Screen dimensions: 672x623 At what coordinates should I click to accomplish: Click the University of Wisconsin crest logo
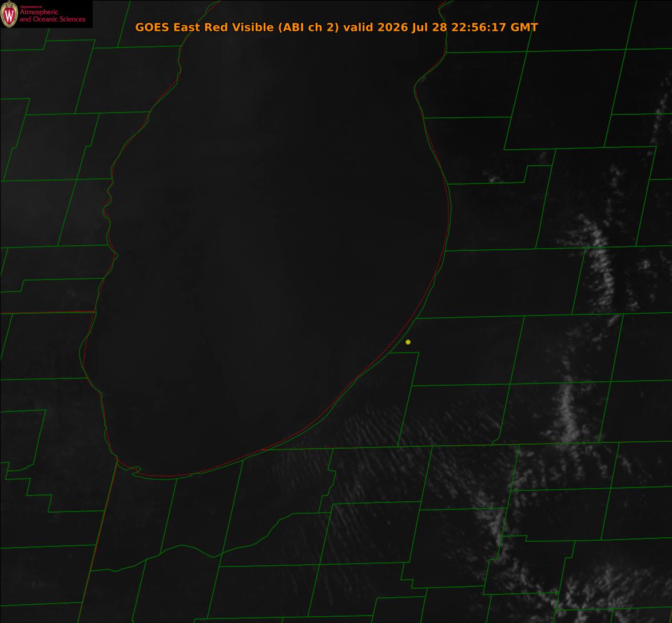coord(9,14)
